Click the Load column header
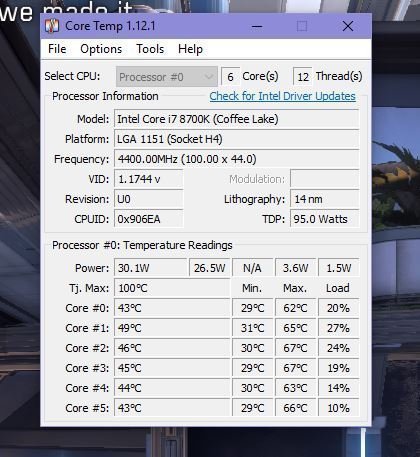The height and width of the screenshot is (457, 420). click(x=338, y=288)
